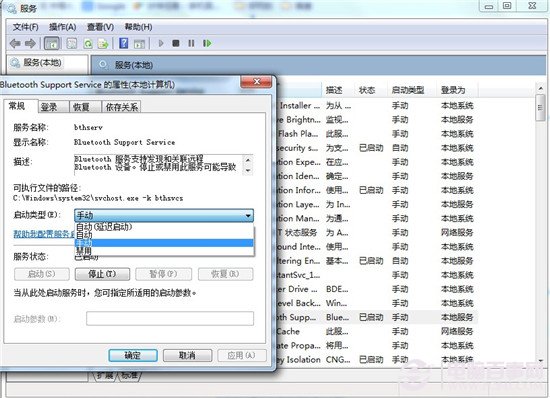Click the 取消 button
550x398 pixels.
(x=187, y=355)
